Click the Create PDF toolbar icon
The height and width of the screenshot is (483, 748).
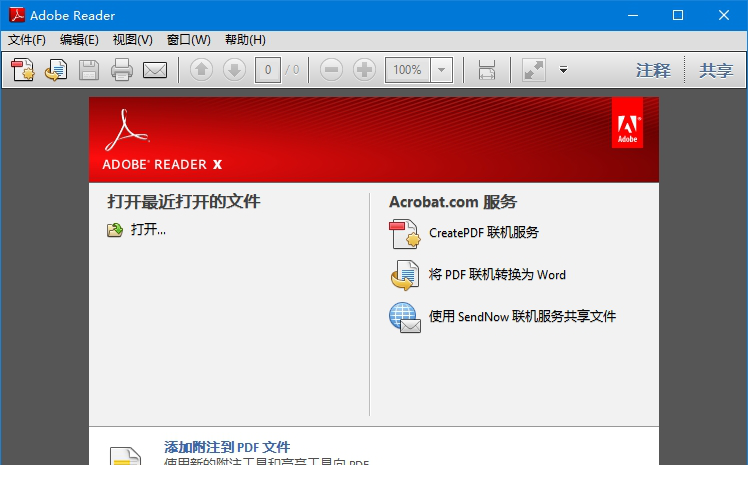pyautogui.click(x=23, y=70)
